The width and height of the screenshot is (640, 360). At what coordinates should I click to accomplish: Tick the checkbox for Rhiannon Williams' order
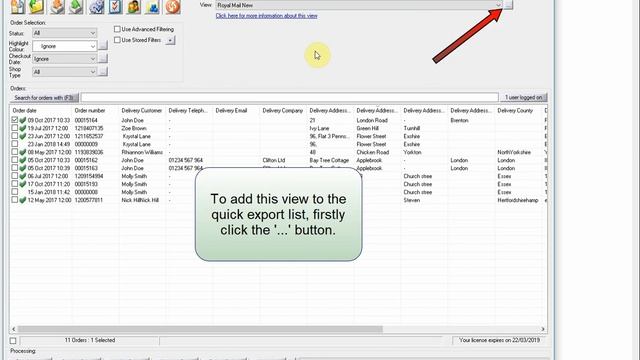click(x=15, y=152)
